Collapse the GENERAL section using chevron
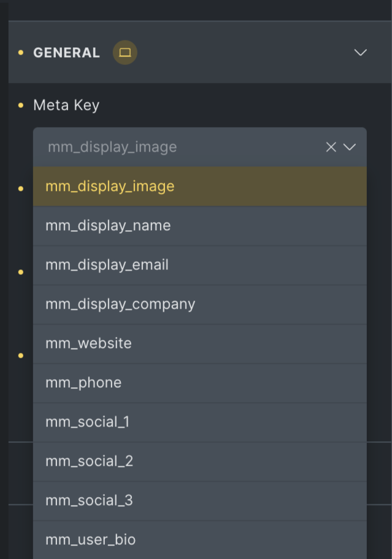Screen dimensions: 392x559 (360, 53)
